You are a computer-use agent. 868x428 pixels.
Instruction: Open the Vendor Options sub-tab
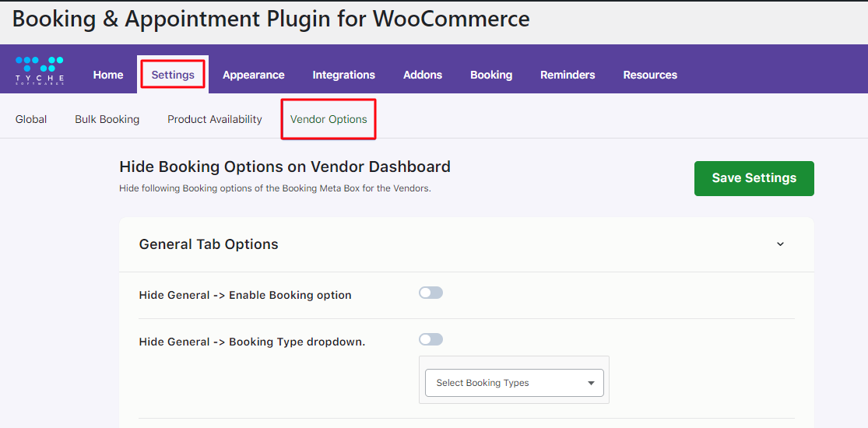(x=329, y=119)
